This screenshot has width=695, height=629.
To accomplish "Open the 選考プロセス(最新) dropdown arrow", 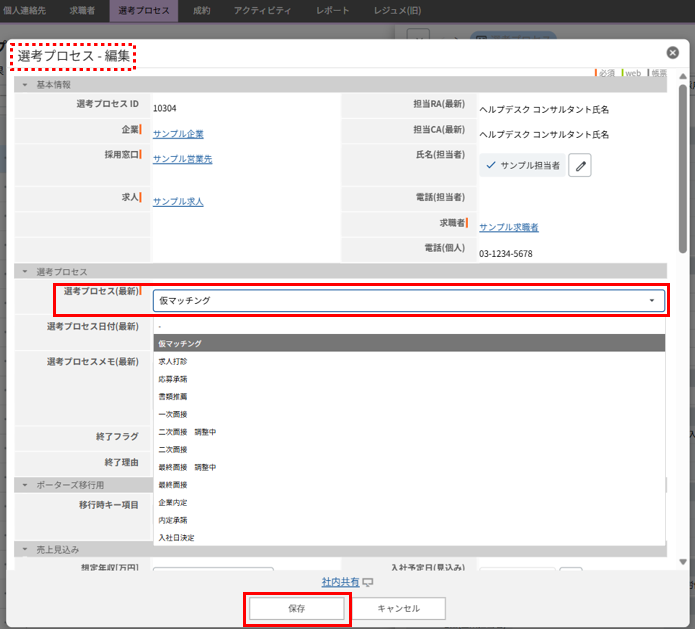I will pos(651,300).
